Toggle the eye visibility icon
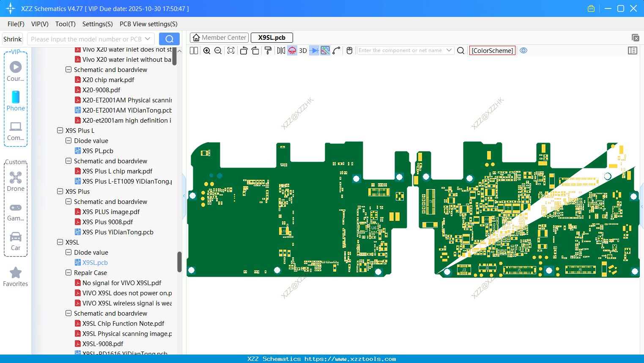The width and height of the screenshot is (644, 363). [x=523, y=50]
